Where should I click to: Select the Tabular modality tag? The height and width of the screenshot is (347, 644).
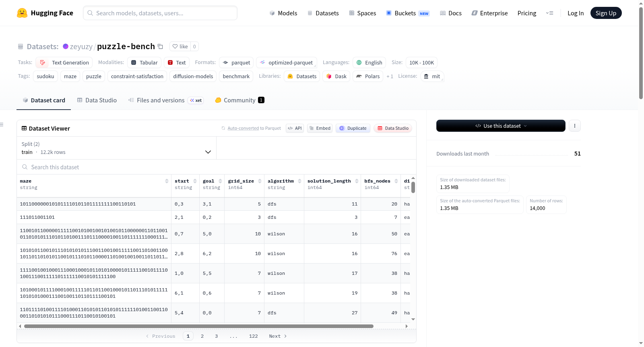click(144, 62)
